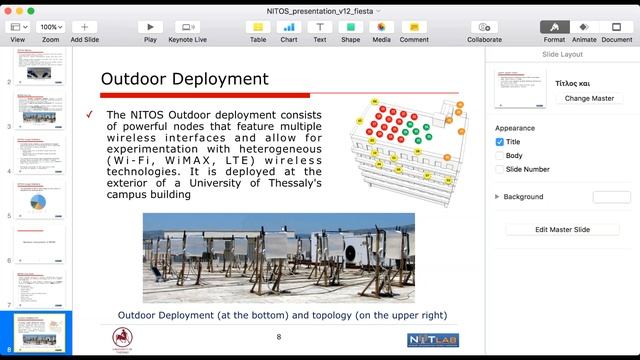Insert a Chart

(x=289, y=27)
